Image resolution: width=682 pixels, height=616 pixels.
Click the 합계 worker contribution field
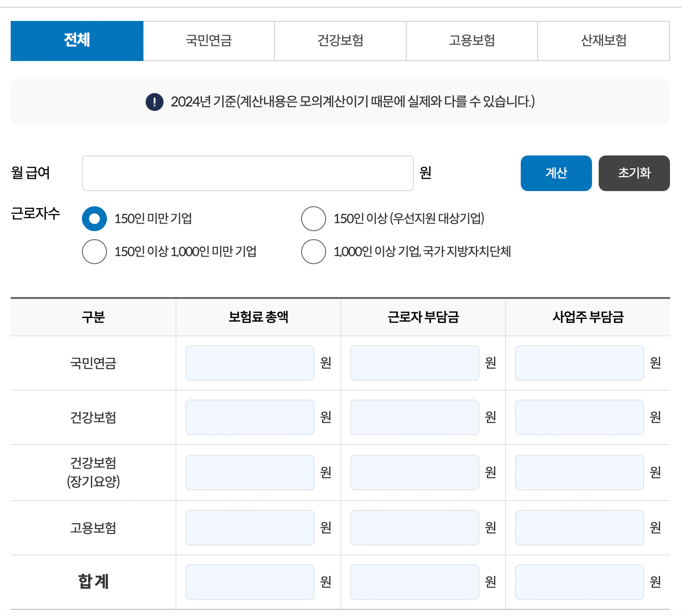click(414, 582)
